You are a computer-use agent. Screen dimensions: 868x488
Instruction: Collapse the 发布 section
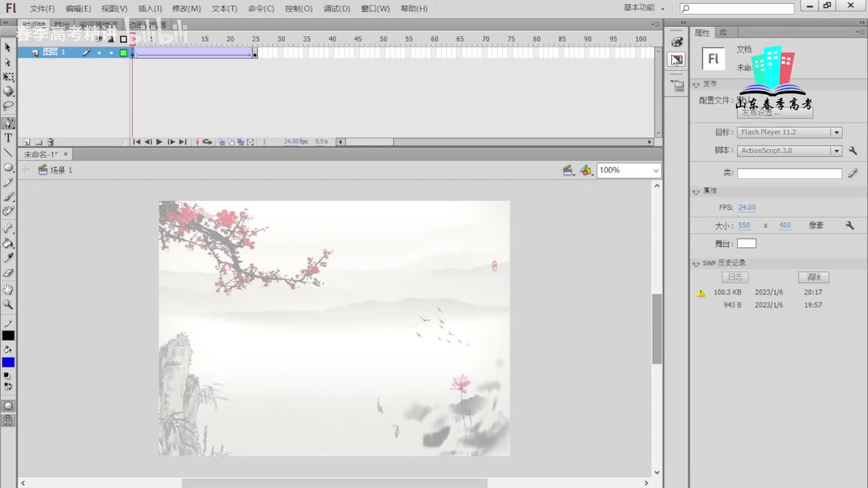point(696,84)
